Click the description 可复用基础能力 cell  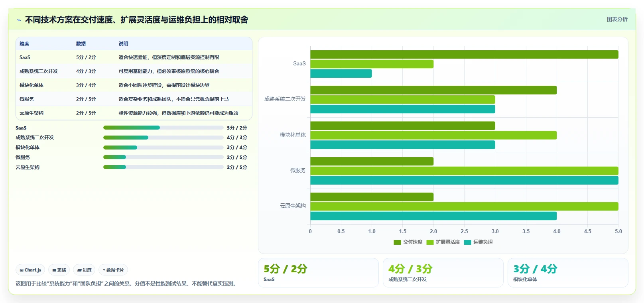click(x=169, y=71)
